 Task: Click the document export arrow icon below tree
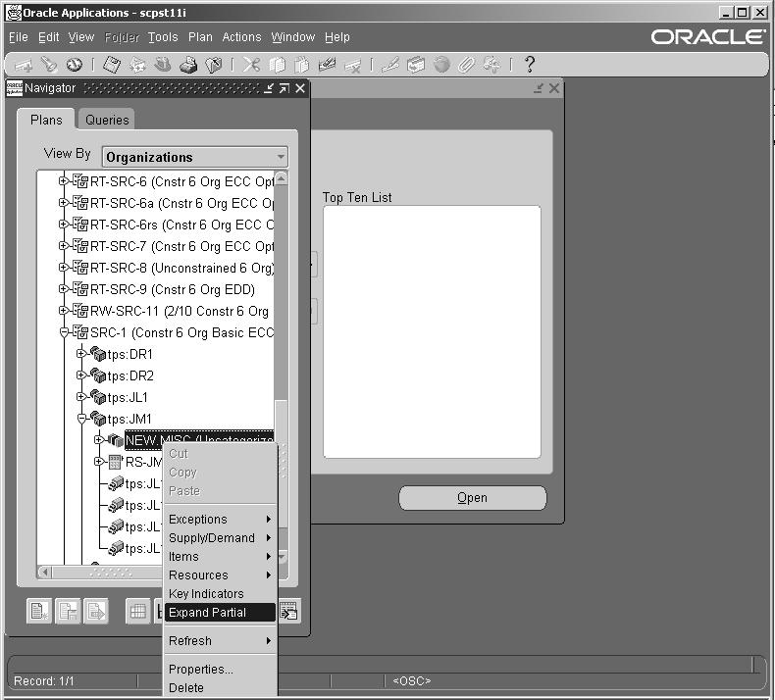[96, 612]
